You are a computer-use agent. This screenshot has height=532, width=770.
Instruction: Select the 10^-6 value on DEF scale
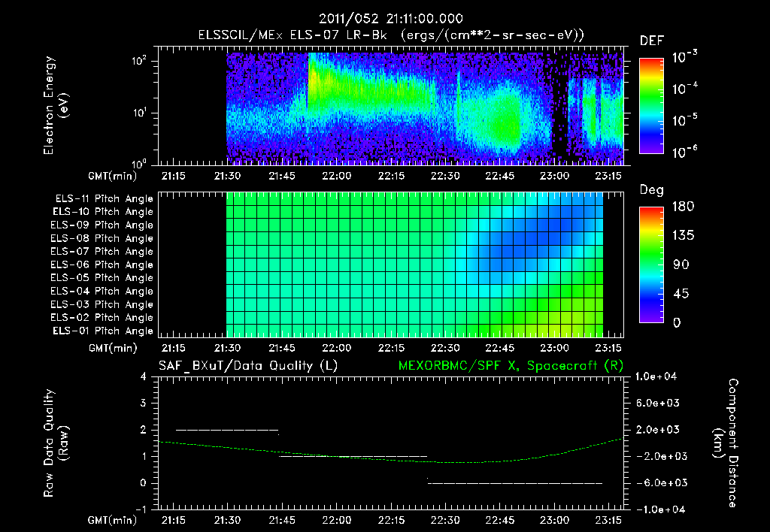tap(684, 152)
